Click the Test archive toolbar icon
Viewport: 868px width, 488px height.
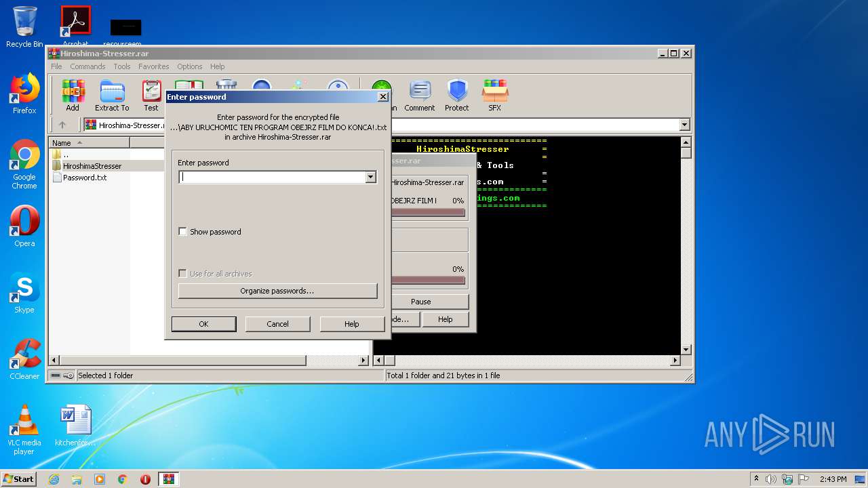pos(151,96)
